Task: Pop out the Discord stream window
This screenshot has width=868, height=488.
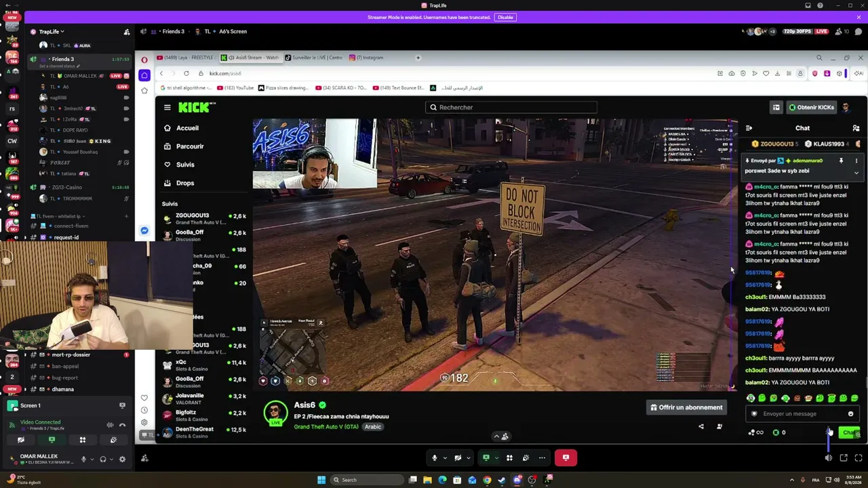Action: click(844, 458)
